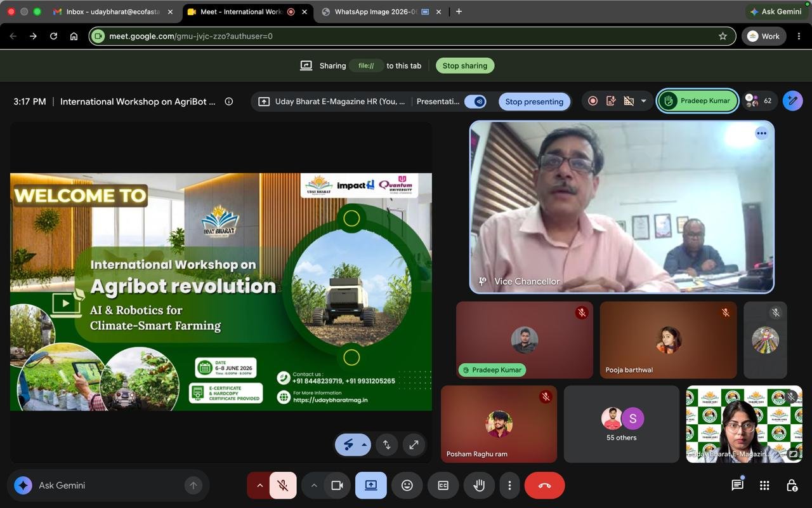Open the Chrome three-dot menu
The width and height of the screenshot is (812, 508).
pos(799,36)
